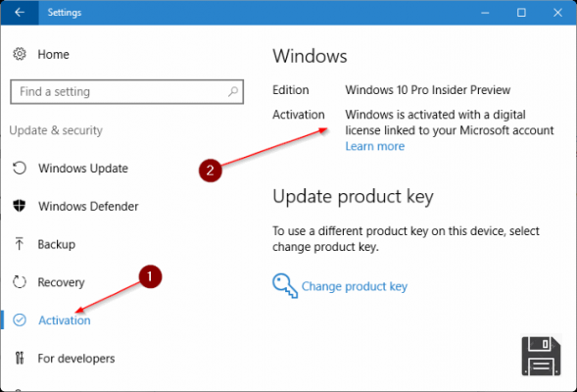Click the key icon beside Change product key
This screenshot has height=392, width=577.
coord(284,285)
